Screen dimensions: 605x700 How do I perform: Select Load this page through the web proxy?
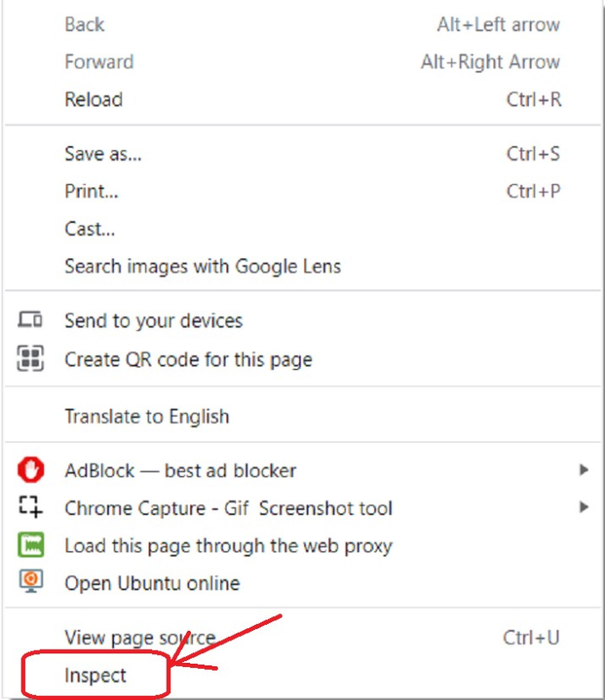point(228,546)
